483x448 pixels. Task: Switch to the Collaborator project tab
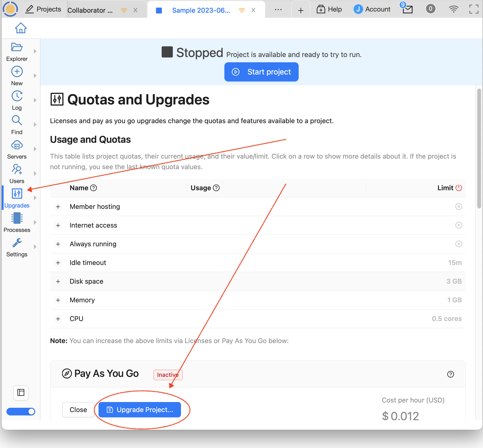pos(90,10)
